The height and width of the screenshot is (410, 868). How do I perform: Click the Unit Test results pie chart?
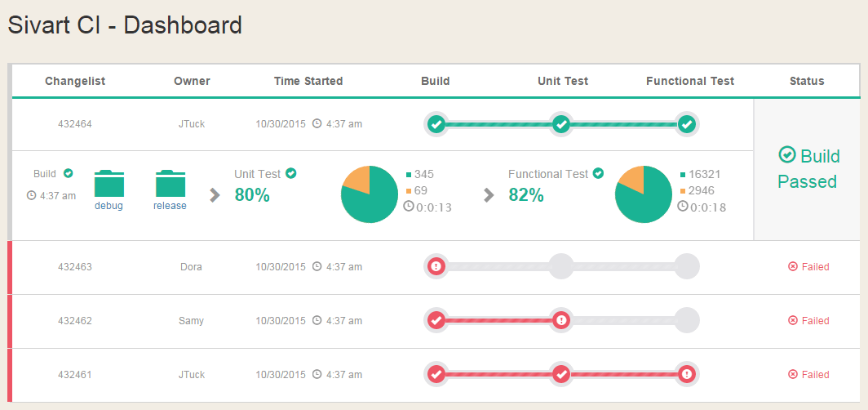[370, 194]
